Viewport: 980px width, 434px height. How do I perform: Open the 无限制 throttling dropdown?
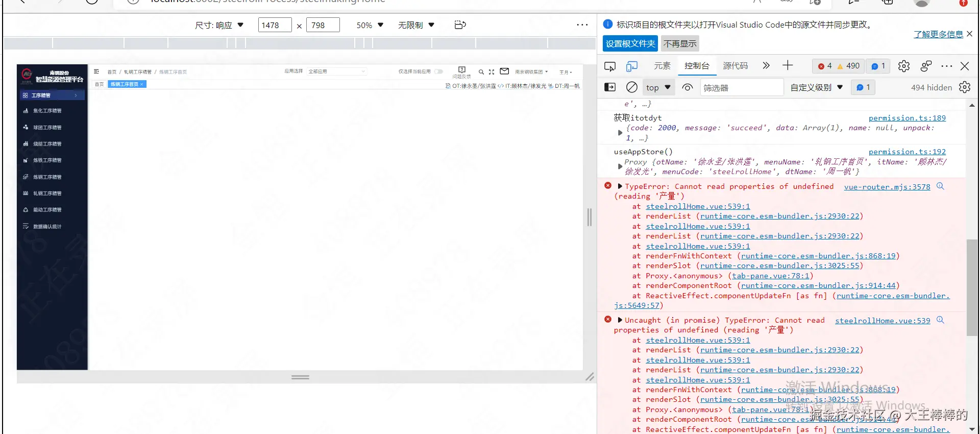click(x=416, y=25)
